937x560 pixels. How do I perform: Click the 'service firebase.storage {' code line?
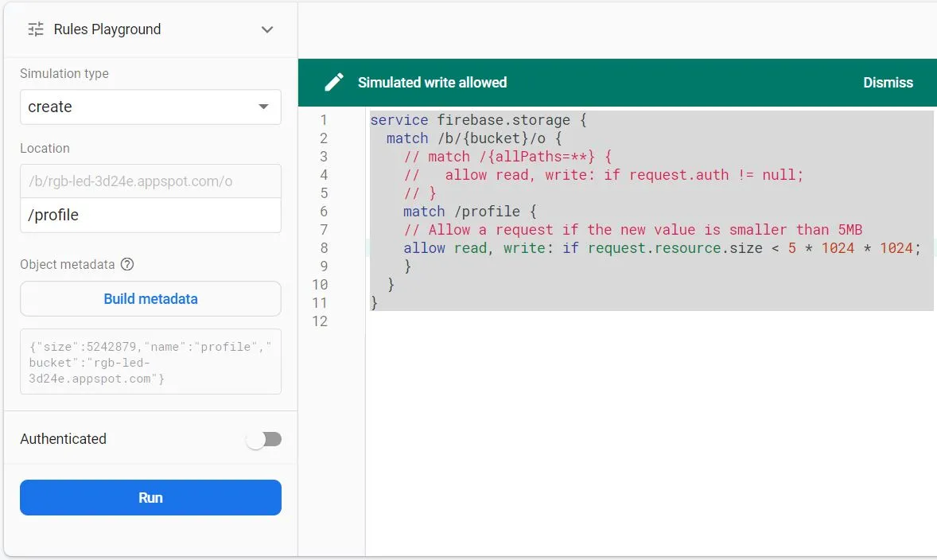click(x=478, y=120)
